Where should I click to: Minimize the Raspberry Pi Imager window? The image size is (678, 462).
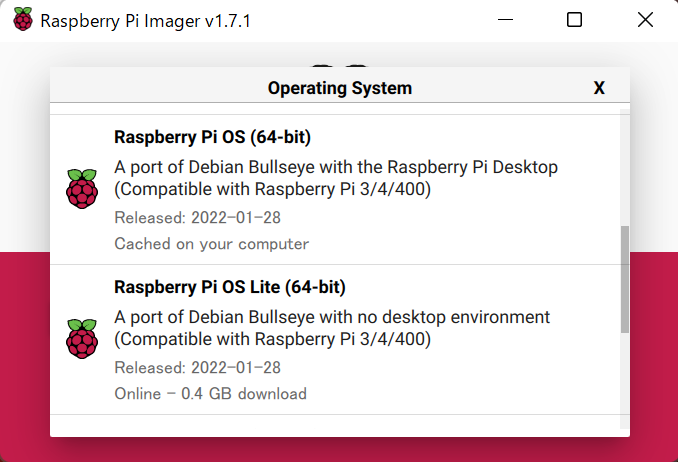pos(505,20)
